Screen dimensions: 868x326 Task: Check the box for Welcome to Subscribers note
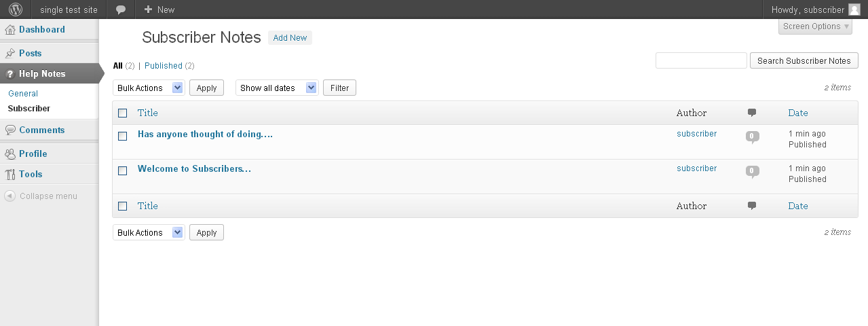click(123, 170)
